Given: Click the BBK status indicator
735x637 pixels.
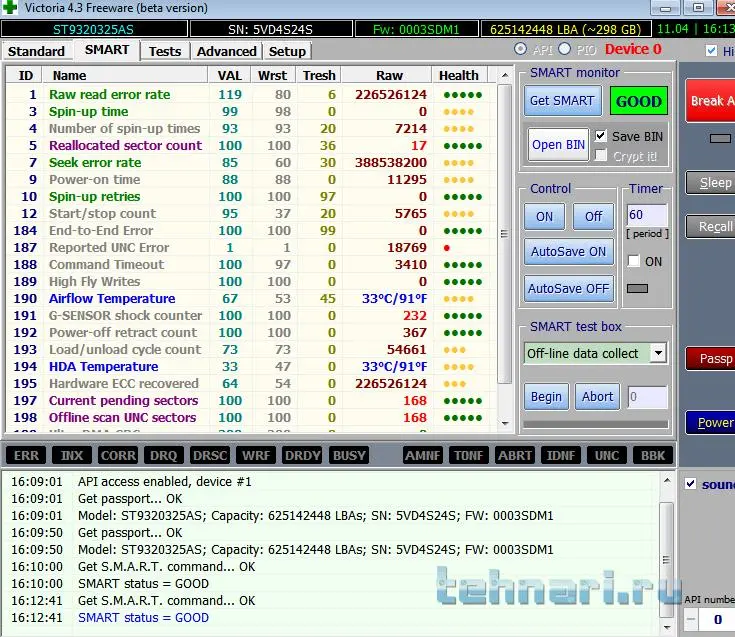Looking at the screenshot, I should (652, 456).
